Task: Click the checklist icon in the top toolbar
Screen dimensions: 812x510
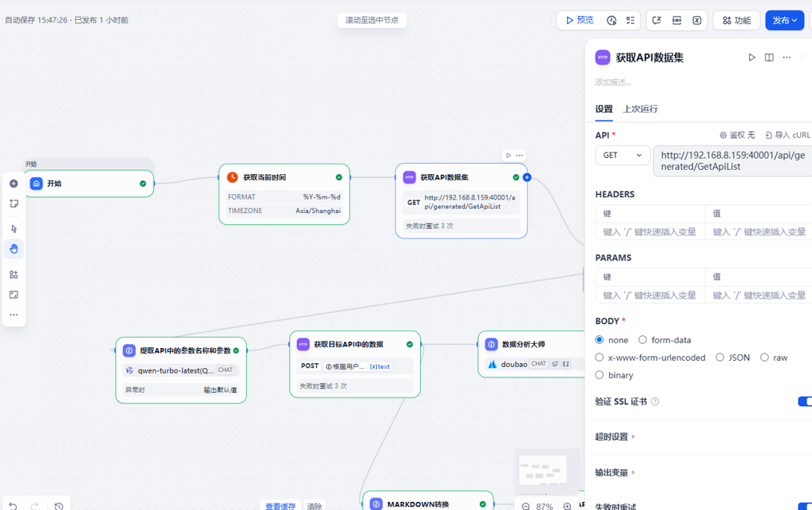Action: [631, 21]
